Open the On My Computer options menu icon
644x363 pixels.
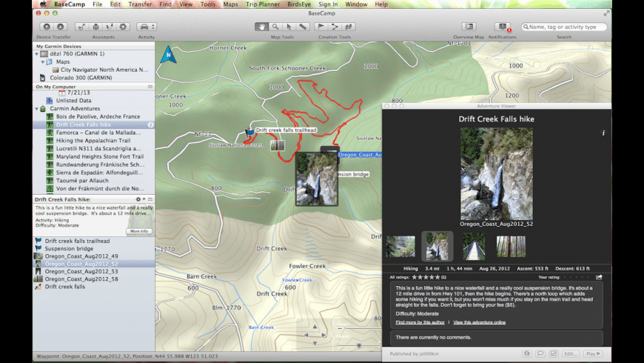click(150, 87)
